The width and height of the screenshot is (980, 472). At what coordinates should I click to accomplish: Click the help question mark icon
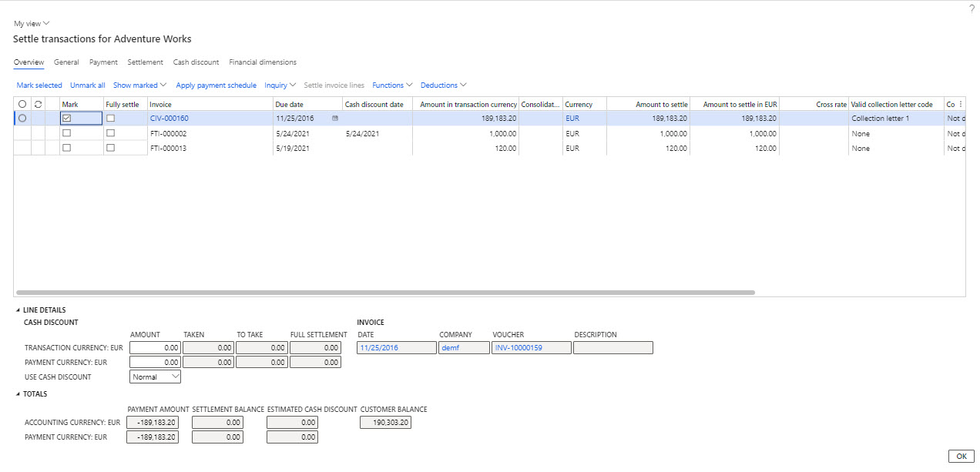pyautogui.click(x=972, y=8)
